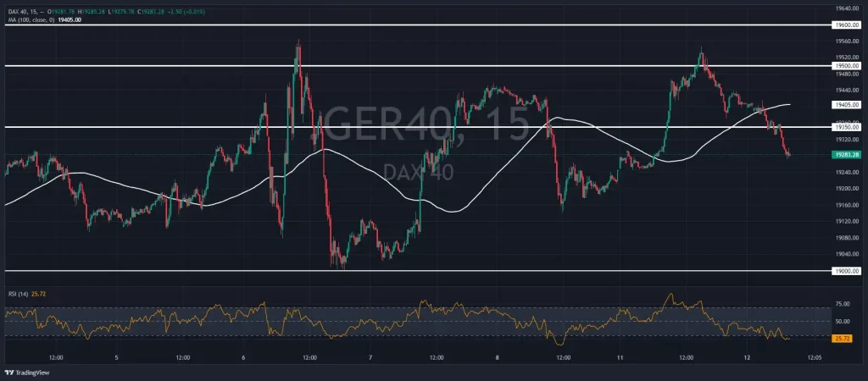Click the 19240.00 price axis label
868x381 pixels.
tap(848, 172)
